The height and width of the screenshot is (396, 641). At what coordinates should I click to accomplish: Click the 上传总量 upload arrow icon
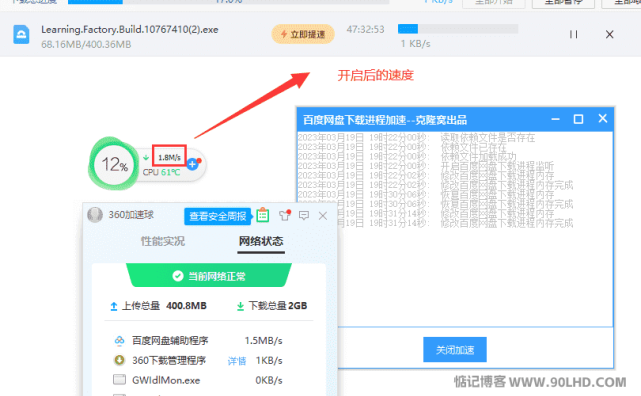tap(114, 306)
